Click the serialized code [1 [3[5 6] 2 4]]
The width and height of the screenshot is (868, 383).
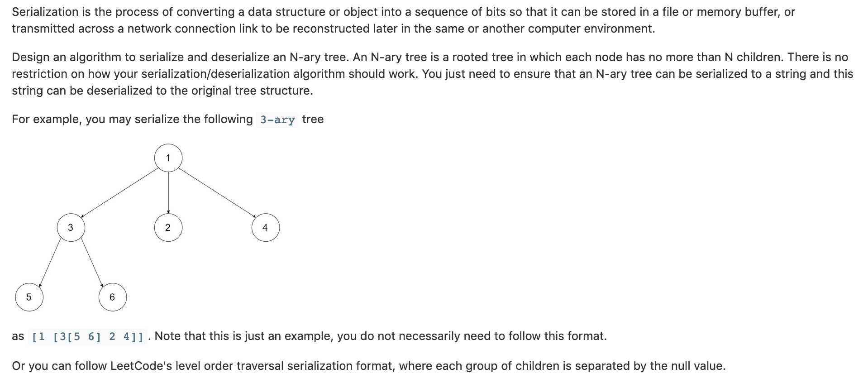point(87,337)
